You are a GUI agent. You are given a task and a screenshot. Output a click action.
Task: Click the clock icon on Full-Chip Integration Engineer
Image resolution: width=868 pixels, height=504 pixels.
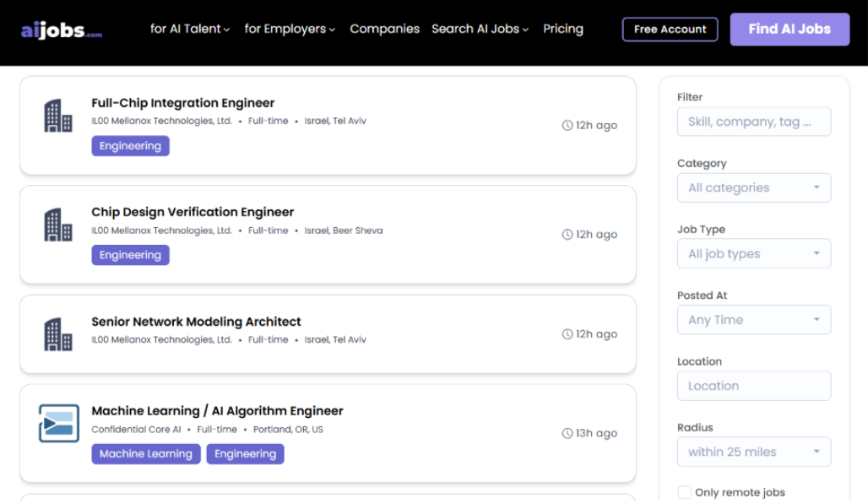pos(567,126)
